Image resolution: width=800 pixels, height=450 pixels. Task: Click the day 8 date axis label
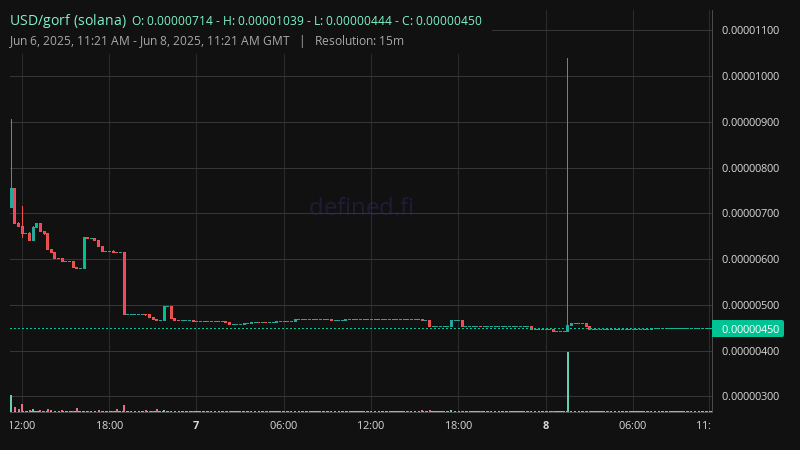click(546, 426)
